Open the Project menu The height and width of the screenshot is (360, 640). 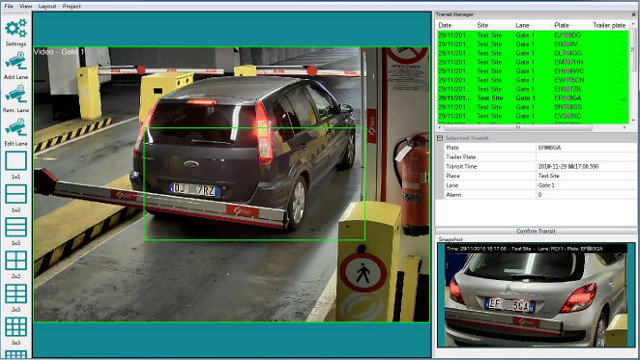pos(71,6)
